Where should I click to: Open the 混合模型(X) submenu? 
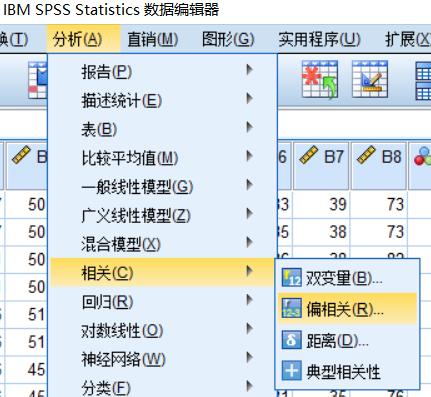click(x=163, y=244)
